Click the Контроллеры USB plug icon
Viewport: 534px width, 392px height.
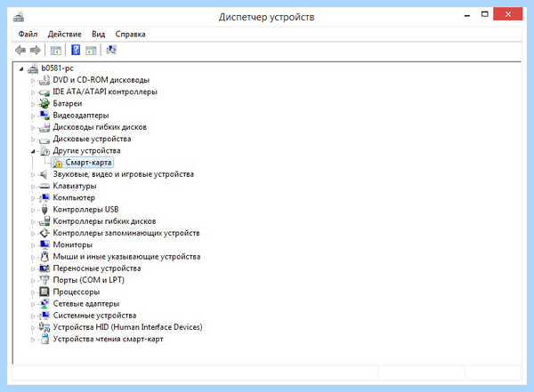[x=44, y=210]
